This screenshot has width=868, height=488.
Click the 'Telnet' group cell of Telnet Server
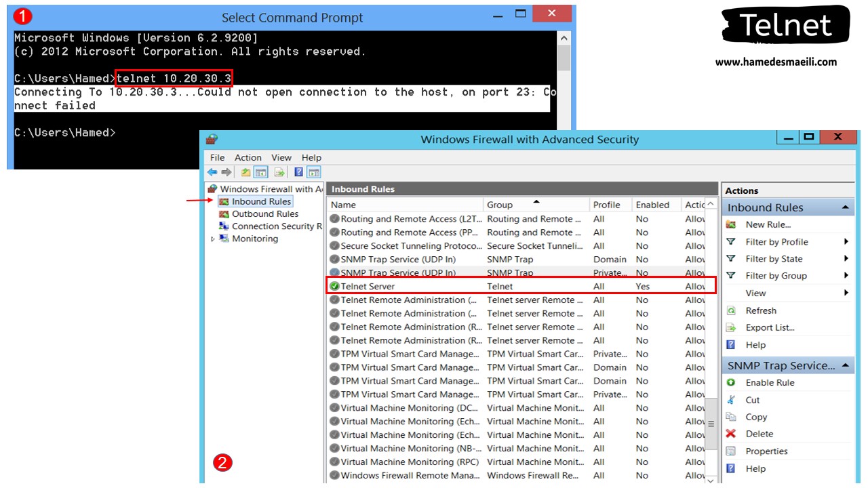click(x=500, y=287)
